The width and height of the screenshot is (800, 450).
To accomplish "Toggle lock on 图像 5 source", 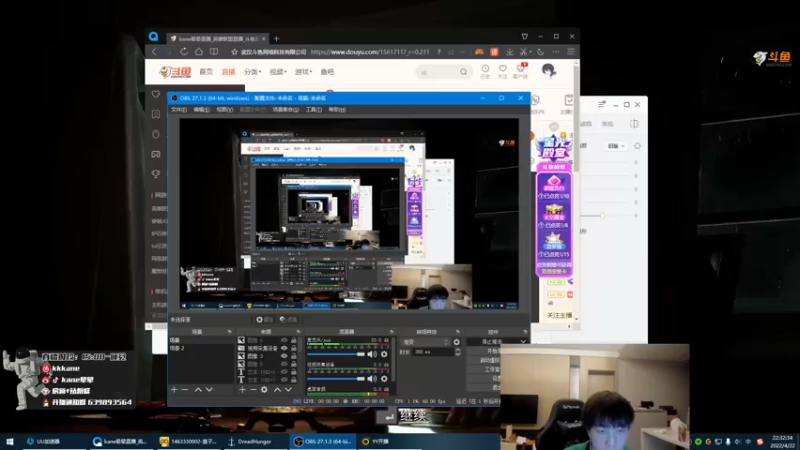I will tap(293, 364).
